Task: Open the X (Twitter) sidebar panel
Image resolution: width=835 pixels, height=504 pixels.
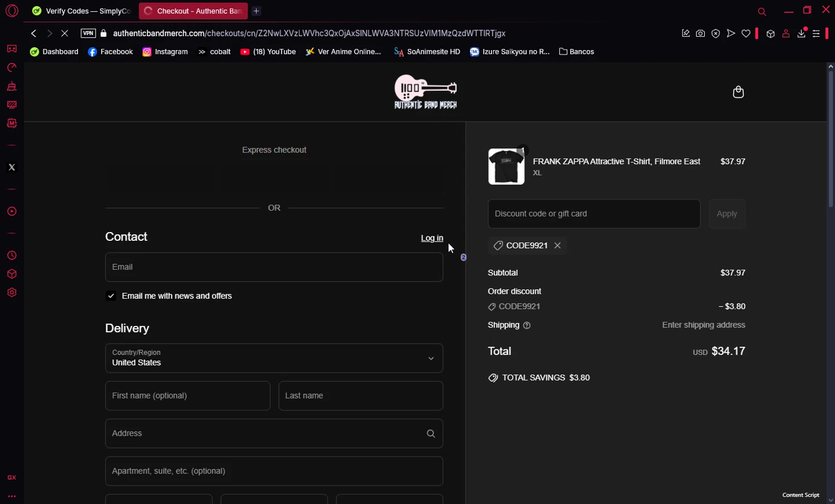Action: (12, 167)
